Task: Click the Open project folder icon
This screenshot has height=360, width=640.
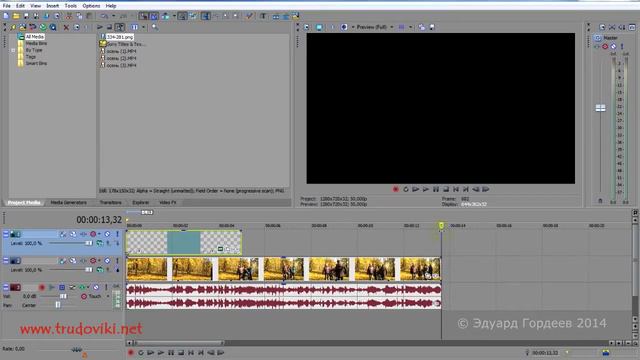Action: coord(16,16)
